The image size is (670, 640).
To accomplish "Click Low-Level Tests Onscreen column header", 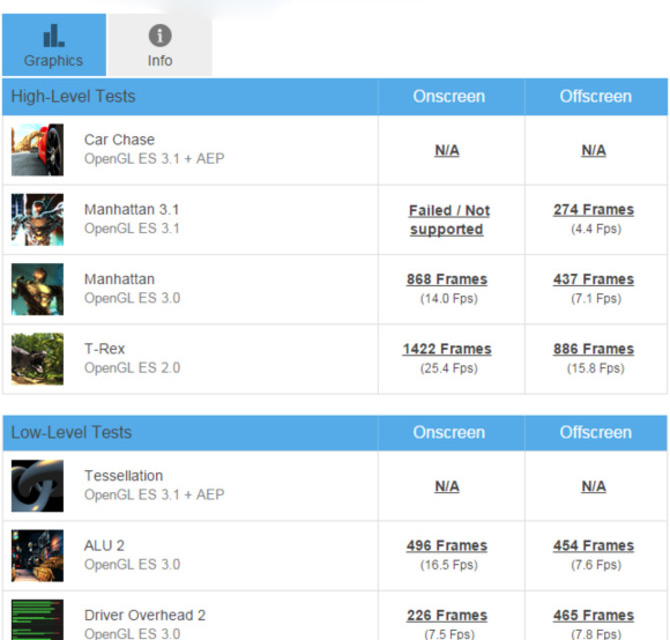I will click(x=449, y=432).
